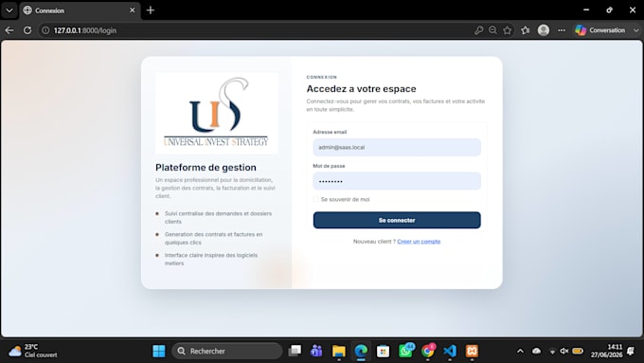644x363 pixels.
Task: Open the clock and date 14:11
Action: pos(607,351)
